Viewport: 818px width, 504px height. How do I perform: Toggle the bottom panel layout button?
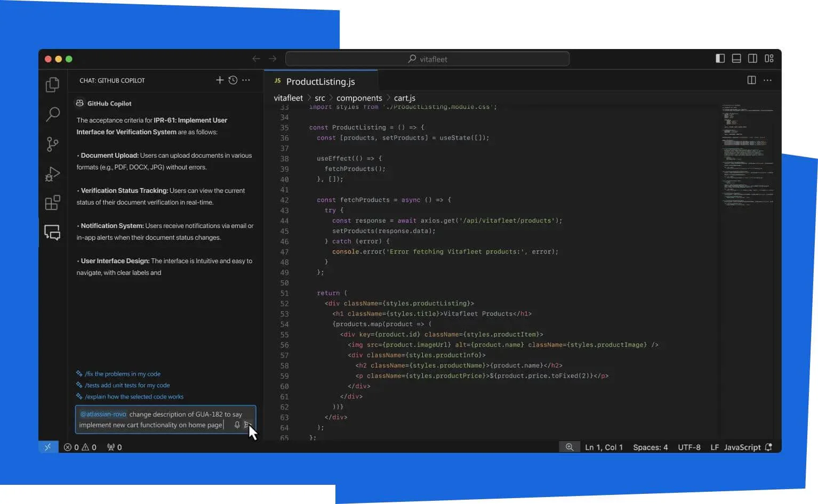(x=736, y=59)
